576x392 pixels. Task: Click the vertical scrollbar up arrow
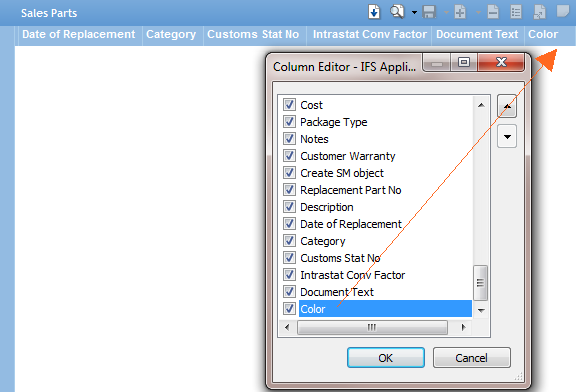click(x=481, y=105)
